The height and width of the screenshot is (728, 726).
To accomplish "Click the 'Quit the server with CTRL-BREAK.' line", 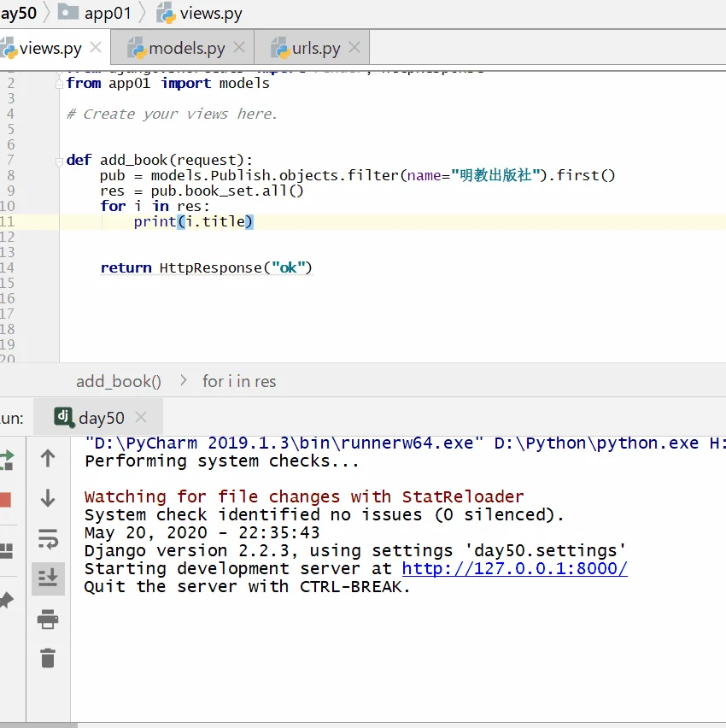I will click(248, 587).
